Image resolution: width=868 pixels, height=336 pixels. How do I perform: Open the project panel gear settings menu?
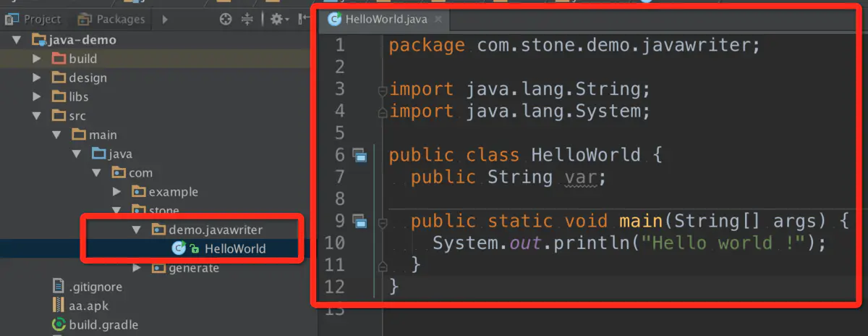pyautogui.click(x=280, y=20)
